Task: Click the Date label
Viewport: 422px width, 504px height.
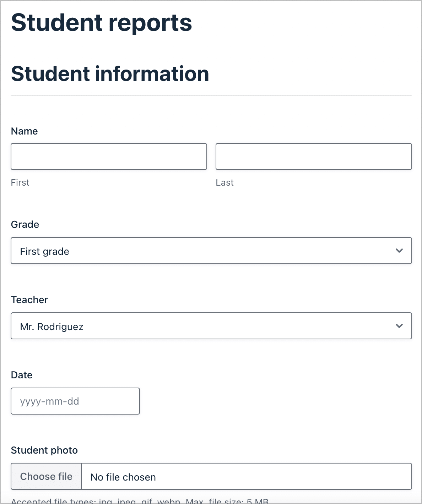Action: click(22, 375)
